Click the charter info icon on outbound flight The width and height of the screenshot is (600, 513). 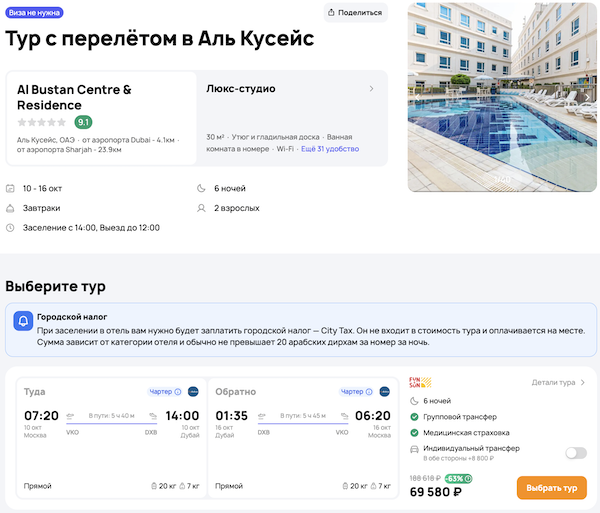[x=178, y=392]
